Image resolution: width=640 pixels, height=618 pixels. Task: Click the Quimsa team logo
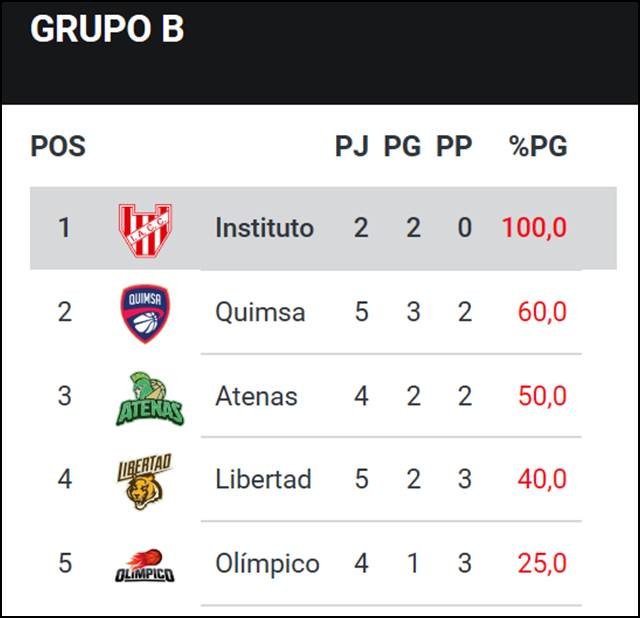pyautogui.click(x=145, y=313)
